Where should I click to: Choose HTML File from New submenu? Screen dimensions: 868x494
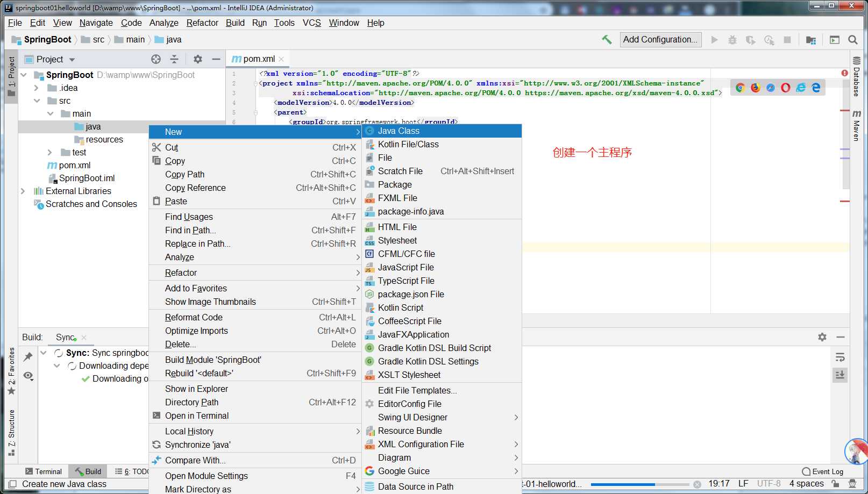point(442,227)
